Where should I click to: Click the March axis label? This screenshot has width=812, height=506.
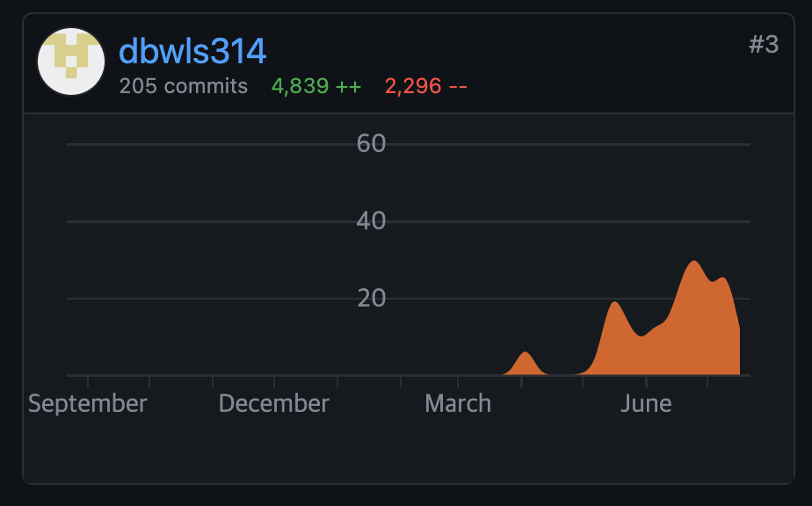457,403
